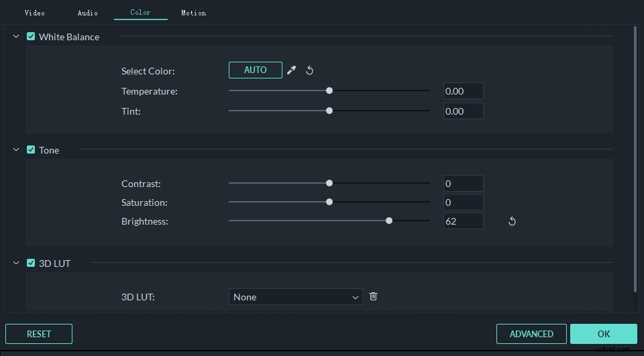Click the AUTO white balance button
This screenshot has width=644, height=356.
click(x=256, y=70)
